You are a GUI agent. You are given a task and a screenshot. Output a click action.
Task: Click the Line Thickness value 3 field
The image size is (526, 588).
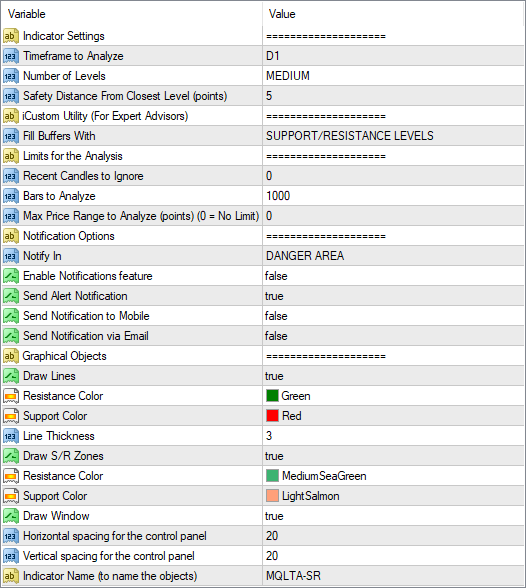(393, 436)
